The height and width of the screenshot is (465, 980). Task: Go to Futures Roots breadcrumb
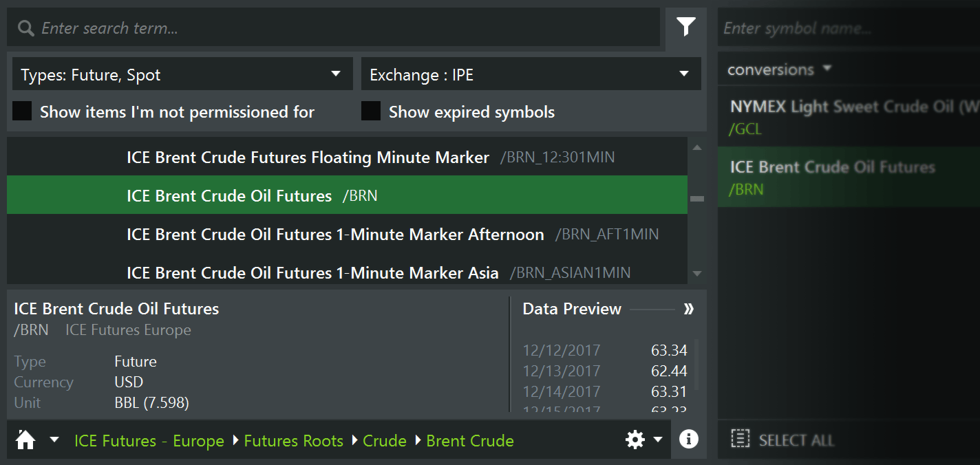click(x=294, y=441)
